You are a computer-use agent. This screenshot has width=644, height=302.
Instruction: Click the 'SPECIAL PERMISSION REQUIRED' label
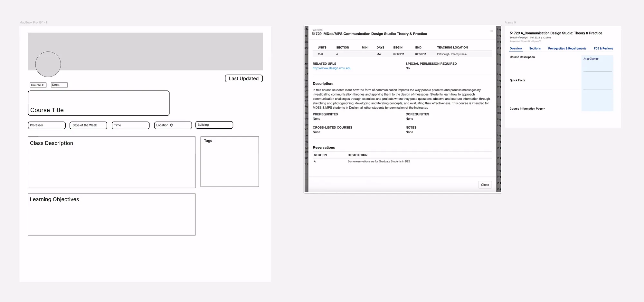point(431,64)
